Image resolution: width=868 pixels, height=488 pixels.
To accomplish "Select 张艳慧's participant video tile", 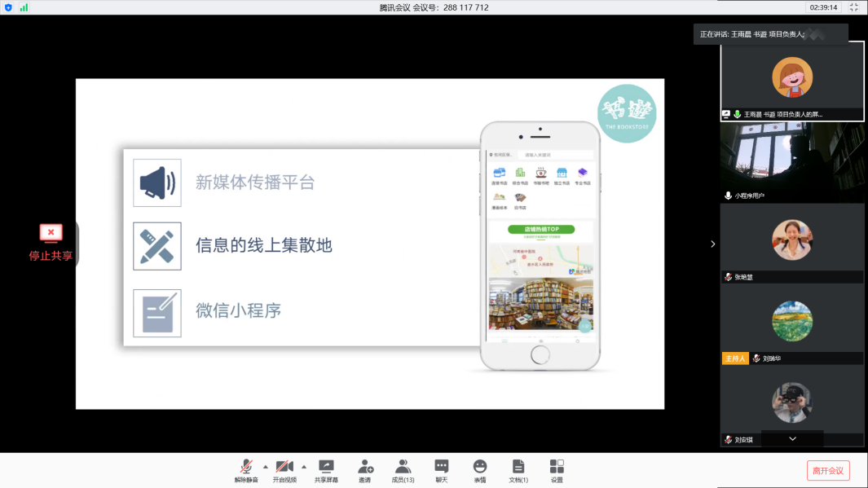I will coord(791,242).
